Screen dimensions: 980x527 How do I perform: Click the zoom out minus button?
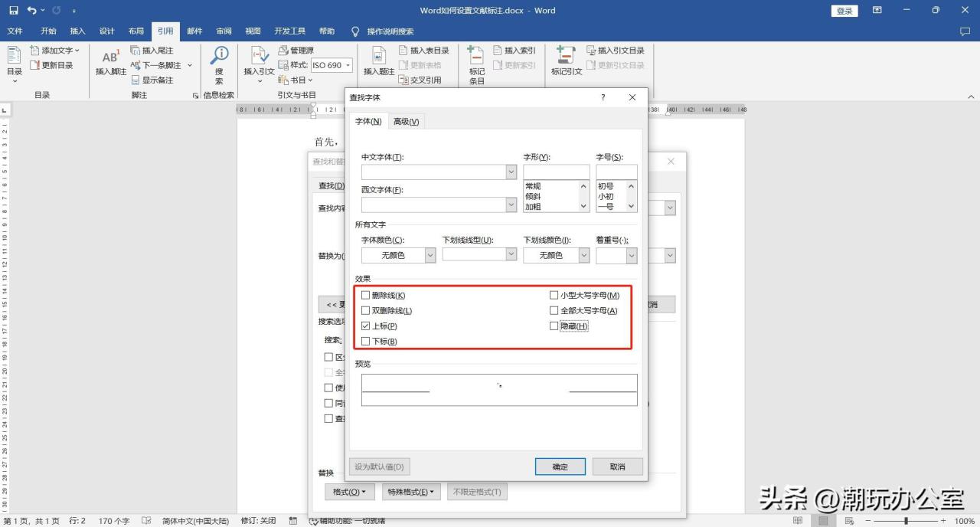click(x=867, y=521)
